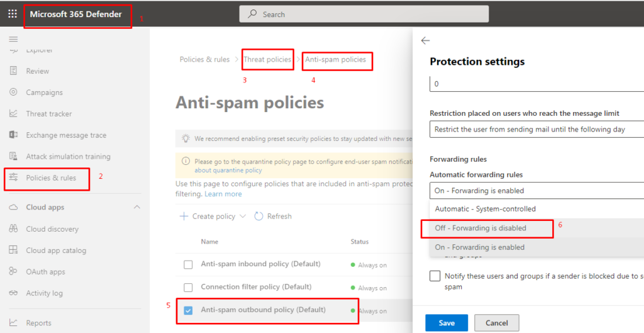Check Anti-spam inbound policy (Default) checkbox
The width and height of the screenshot is (644, 333).
[x=188, y=264]
